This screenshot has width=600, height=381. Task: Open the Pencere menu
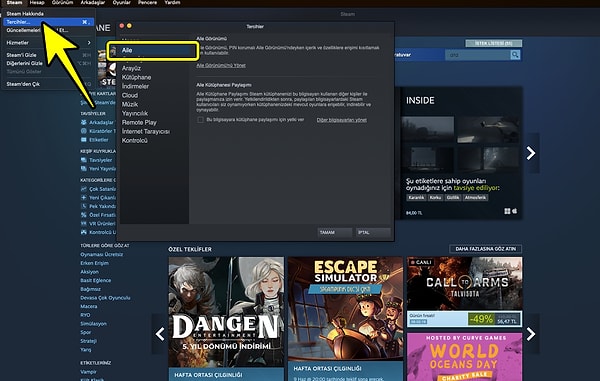coord(147,3)
